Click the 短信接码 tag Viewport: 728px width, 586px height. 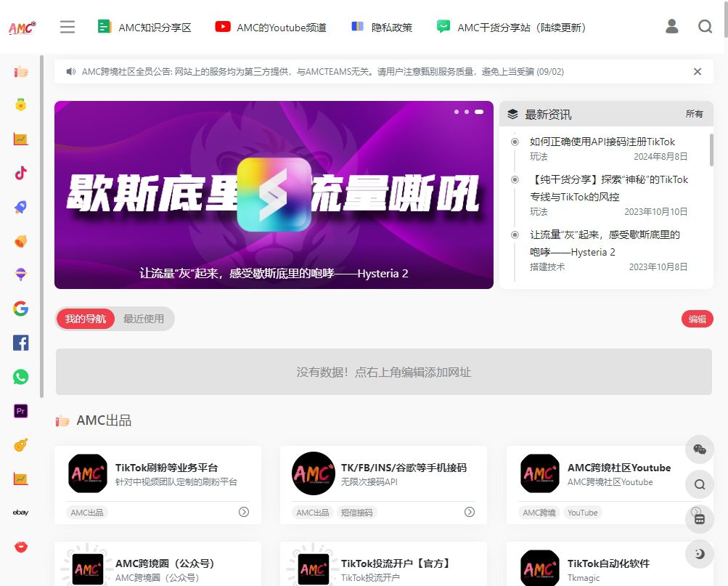point(356,513)
